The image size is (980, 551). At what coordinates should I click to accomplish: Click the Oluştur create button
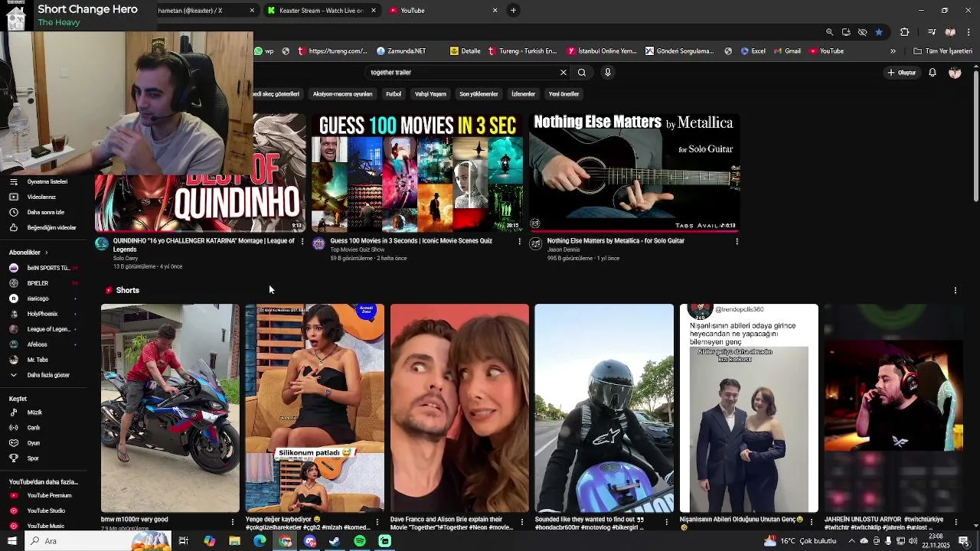[x=902, y=73]
